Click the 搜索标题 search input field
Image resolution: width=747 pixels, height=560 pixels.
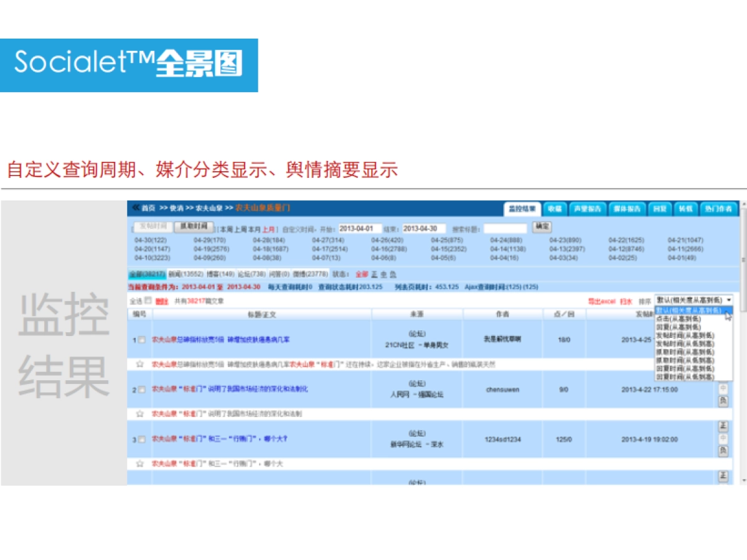(505, 228)
